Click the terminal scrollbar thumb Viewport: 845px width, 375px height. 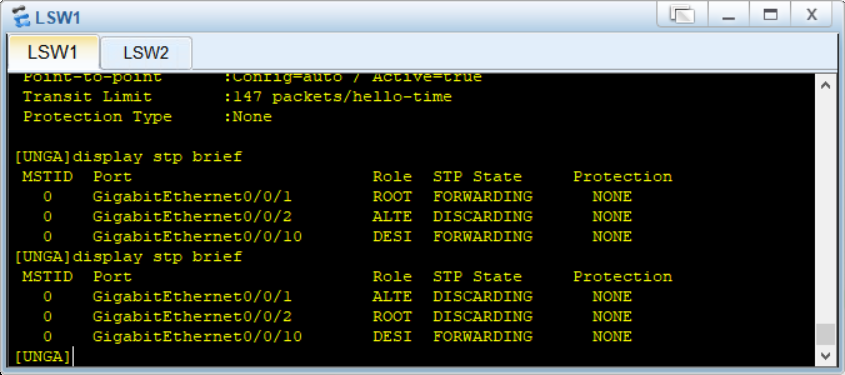(x=825, y=334)
